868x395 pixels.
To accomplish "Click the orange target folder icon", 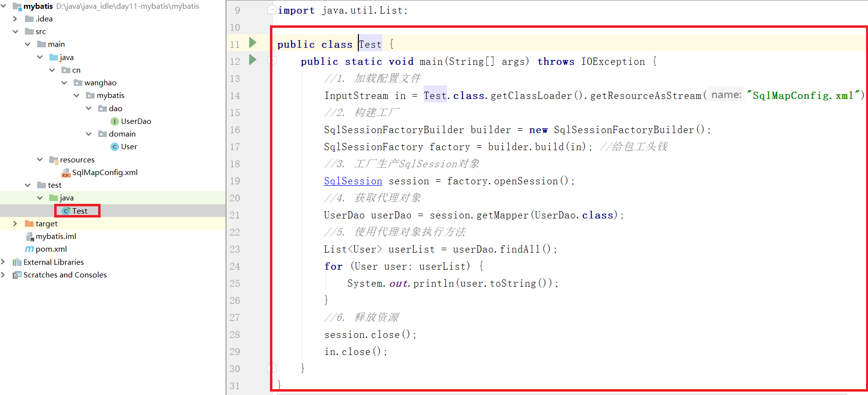I will pyautogui.click(x=29, y=223).
